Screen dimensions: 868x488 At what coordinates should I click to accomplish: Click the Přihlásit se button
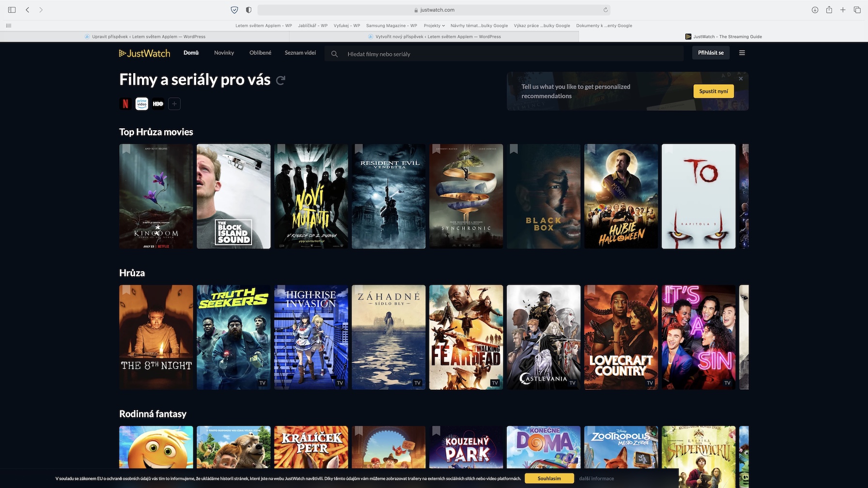[711, 53]
